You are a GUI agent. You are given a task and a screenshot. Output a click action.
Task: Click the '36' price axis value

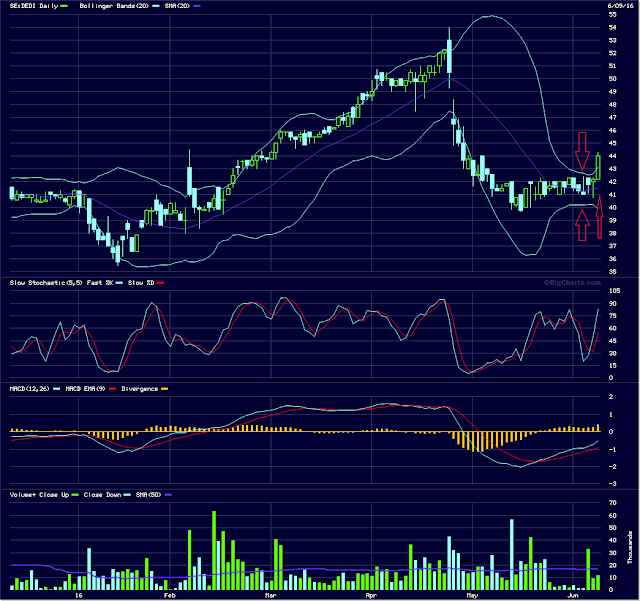[612, 259]
